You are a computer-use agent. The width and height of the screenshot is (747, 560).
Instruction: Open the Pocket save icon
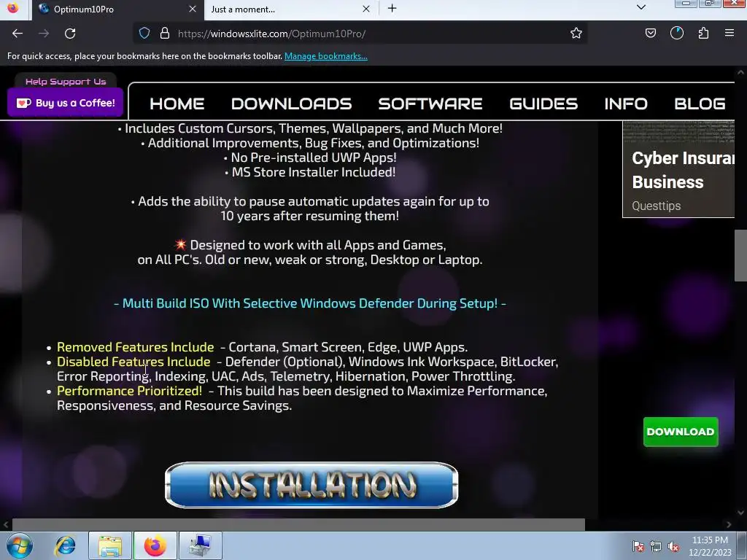[650, 34]
